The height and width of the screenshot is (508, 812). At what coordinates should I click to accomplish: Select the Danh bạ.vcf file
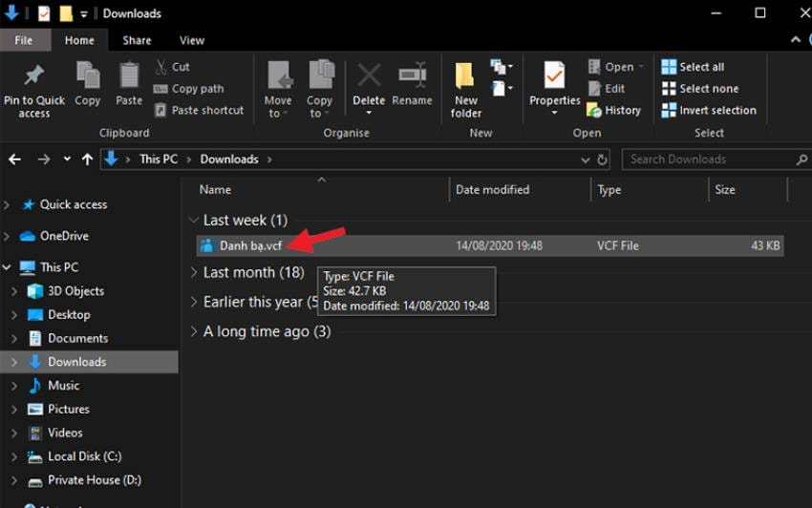click(x=250, y=245)
